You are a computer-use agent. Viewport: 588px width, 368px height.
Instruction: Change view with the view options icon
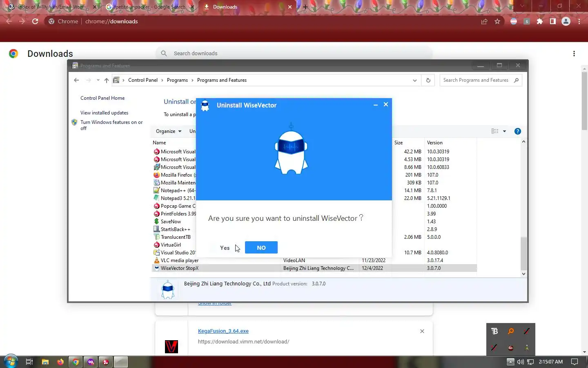(x=495, y=131)
